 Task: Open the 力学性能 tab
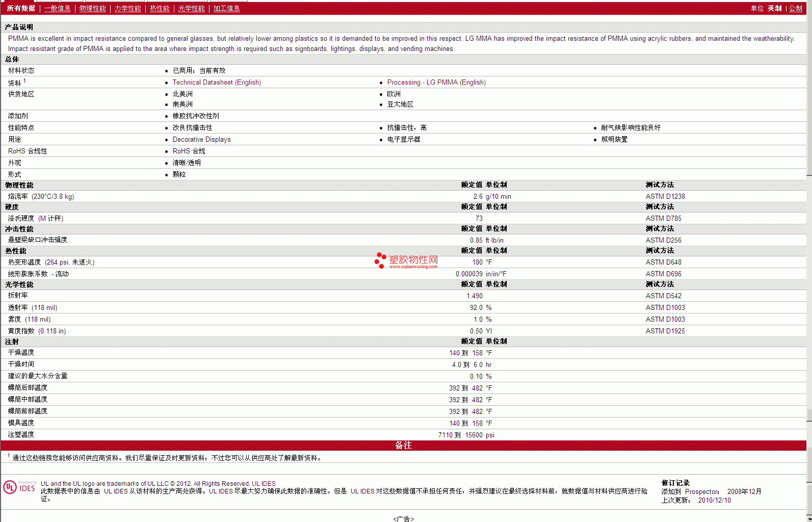pos(127,8)
